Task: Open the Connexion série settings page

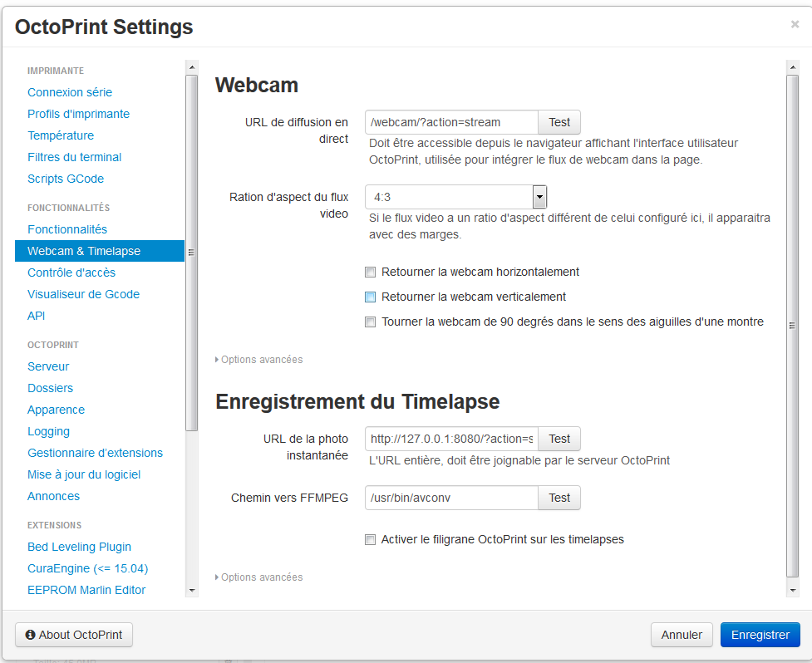Action: coord(70,92)
